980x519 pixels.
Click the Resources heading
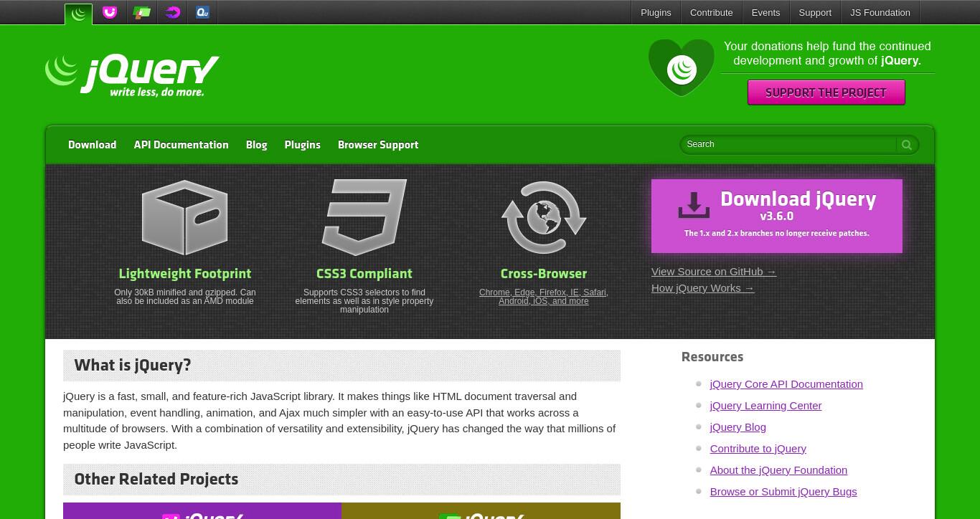pos(712,357)
